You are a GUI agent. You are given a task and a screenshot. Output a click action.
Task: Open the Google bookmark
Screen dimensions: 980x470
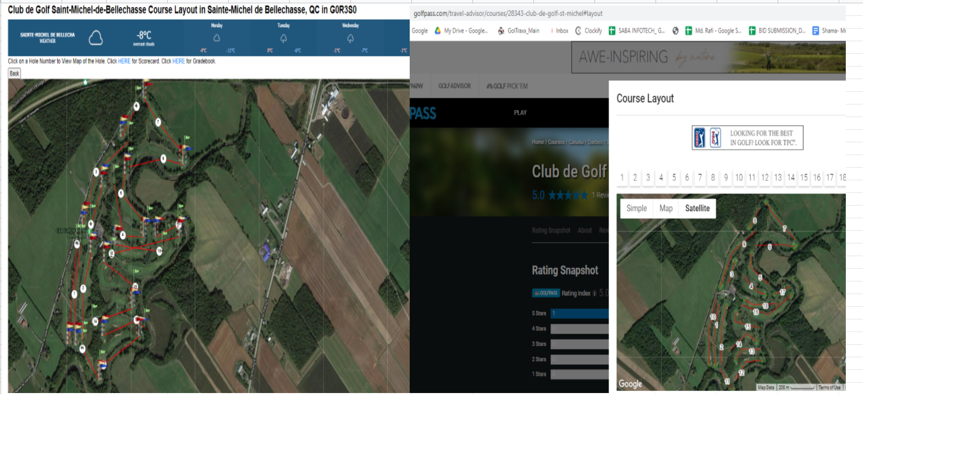click(420, 31)
